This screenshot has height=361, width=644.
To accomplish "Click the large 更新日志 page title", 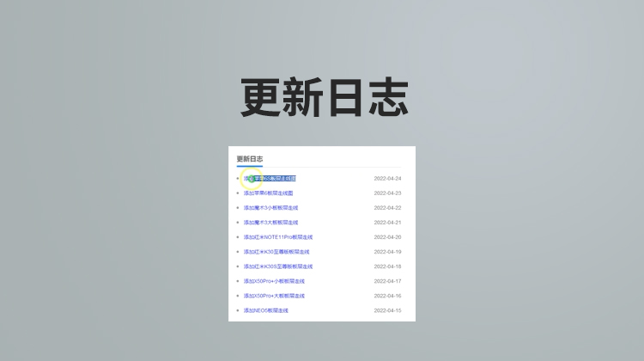I will (x=323, y=97).
